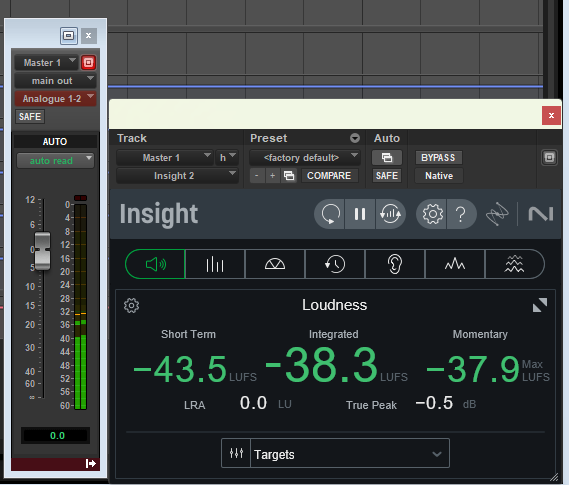This screenshot has width=569, height=485.
Task: Open Insight settings gear in header
Action: pyautogui.click(x=432, y=214)
